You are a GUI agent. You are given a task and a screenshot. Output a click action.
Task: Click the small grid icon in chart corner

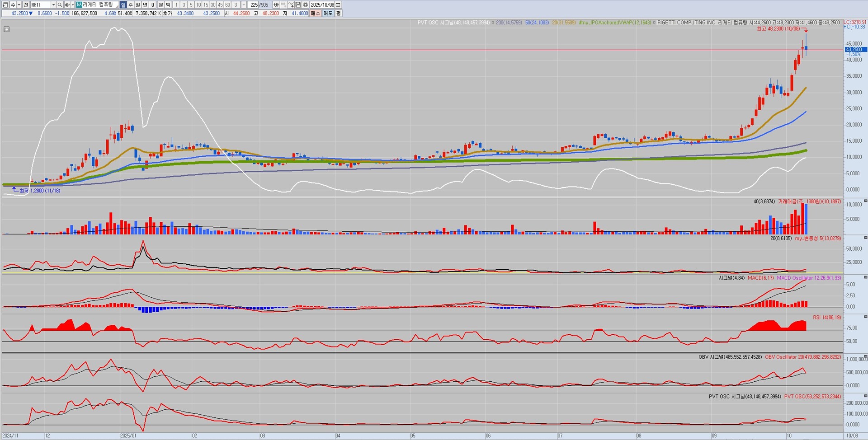(6, 29)
